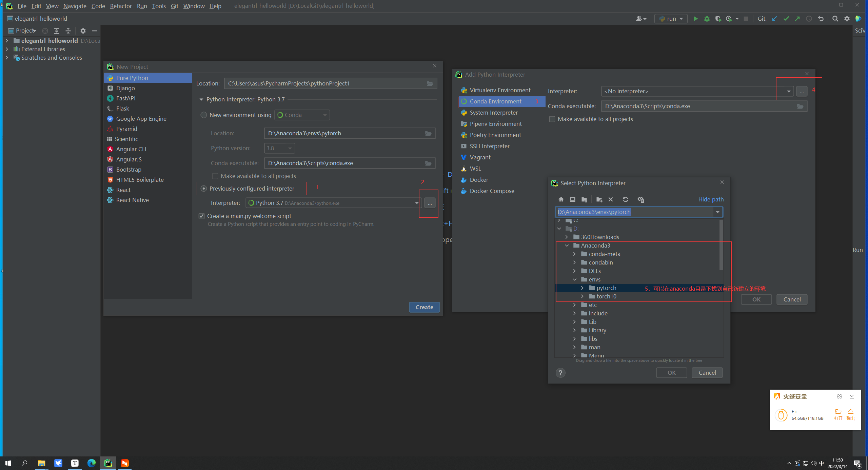This screenshot has height=470, width=868.
Task: Click the Project directory icon in file chooser
Action: pos(584,199)
